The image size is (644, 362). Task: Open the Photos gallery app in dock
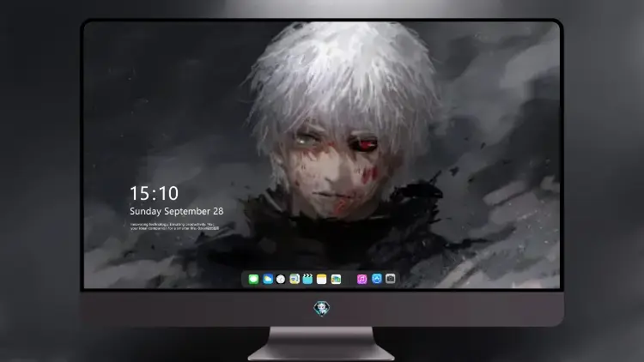click(336, 279)
